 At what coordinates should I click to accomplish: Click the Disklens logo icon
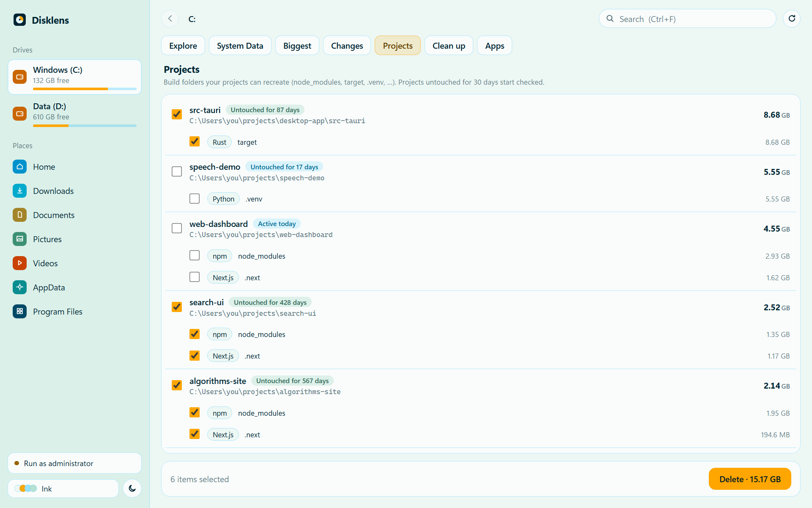tap(19, 20)
